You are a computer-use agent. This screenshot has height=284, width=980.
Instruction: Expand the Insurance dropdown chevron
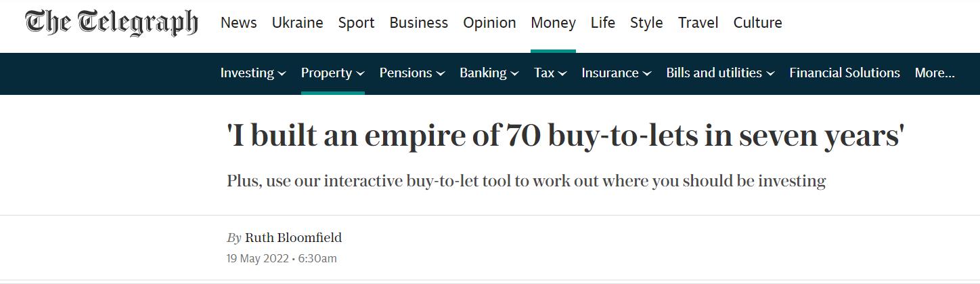coord(647,73)
